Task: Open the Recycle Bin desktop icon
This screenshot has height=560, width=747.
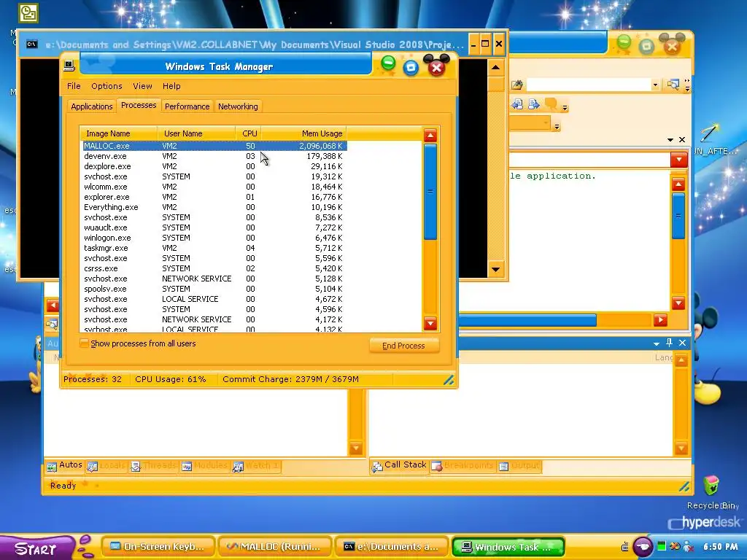Action: (711, 486)
